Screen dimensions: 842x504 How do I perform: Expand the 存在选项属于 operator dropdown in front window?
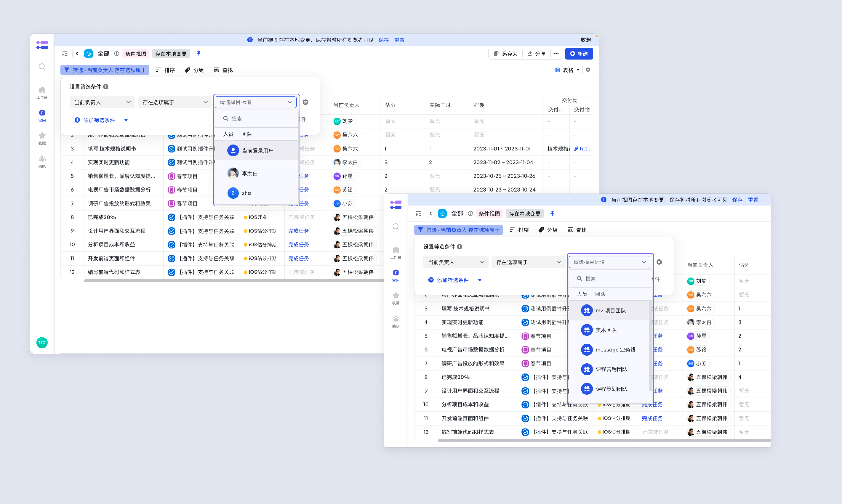[x=528, y=262]
